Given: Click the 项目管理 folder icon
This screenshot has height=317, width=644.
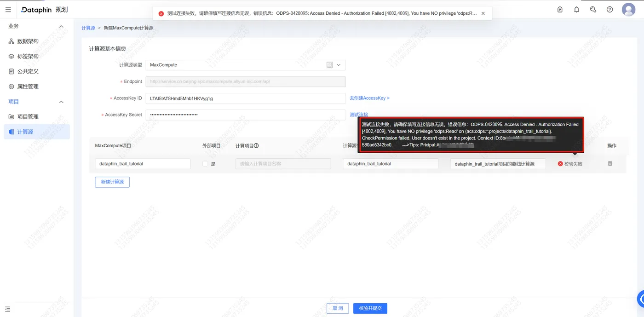Looking at the screenshot, I should [x=11, y=117].
